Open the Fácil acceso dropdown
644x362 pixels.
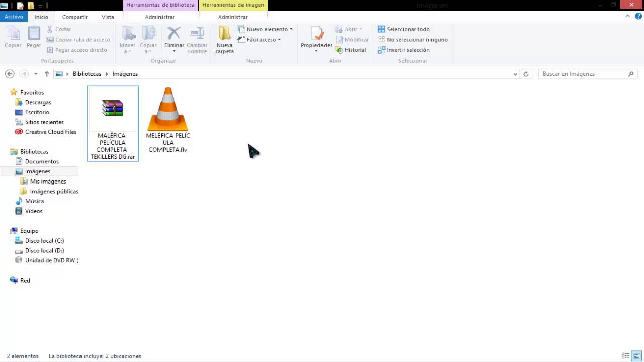259,40
